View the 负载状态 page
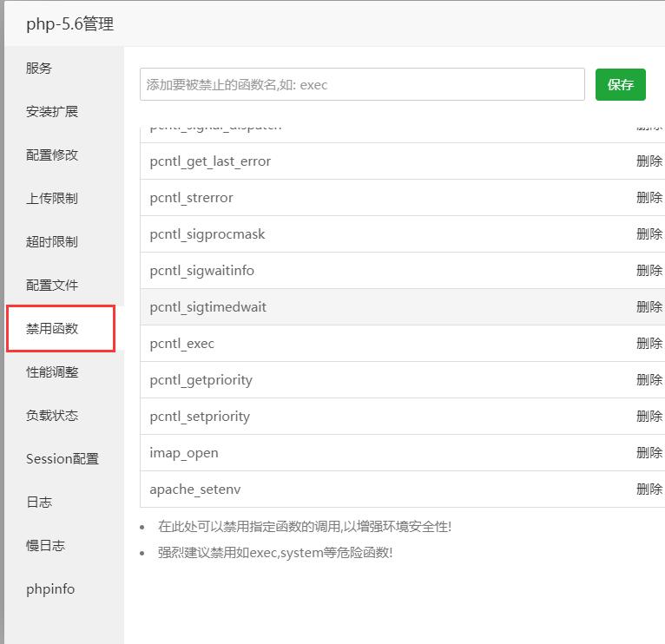The image size is (665, 644). (52, 416)
